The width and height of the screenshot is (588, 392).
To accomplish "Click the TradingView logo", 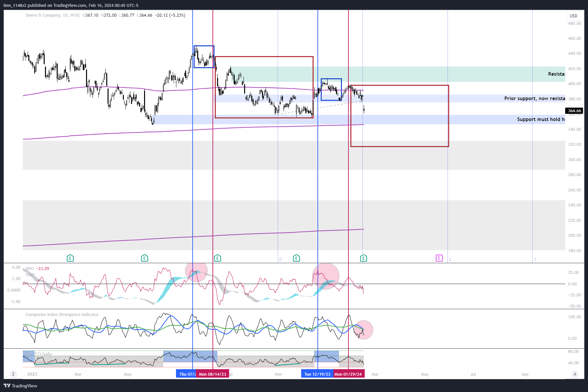I will click(x=20, y=386).
